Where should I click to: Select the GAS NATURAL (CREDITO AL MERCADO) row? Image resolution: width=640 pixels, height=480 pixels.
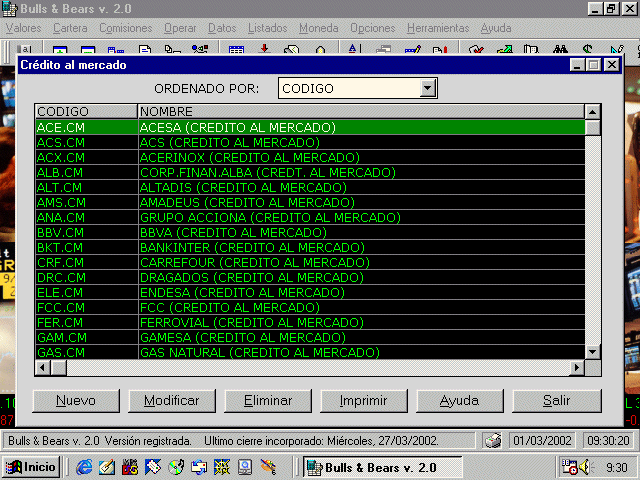pyautogui.click(x=310, y=352)
